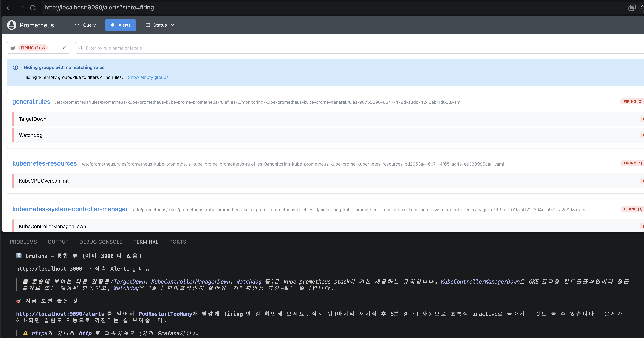Open the Alerts page
Image resolution: width=644 pixels, height=338 pixels.
[x=121, y=25]
